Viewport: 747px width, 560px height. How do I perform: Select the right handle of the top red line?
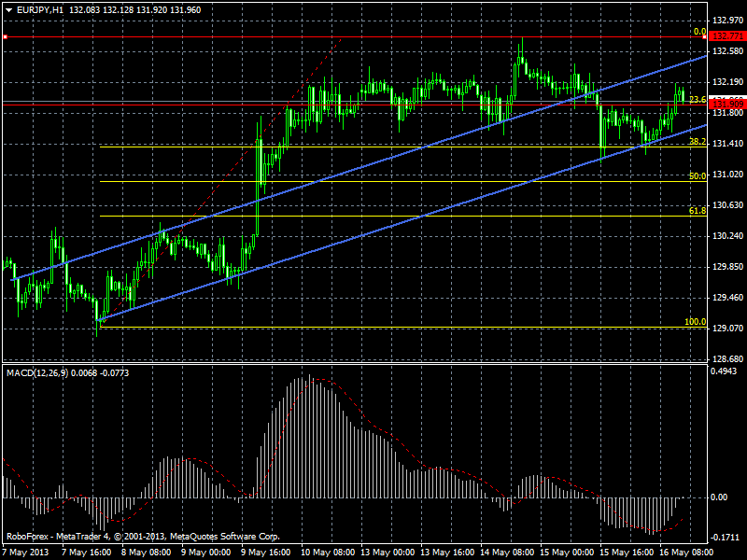[705, 36]
